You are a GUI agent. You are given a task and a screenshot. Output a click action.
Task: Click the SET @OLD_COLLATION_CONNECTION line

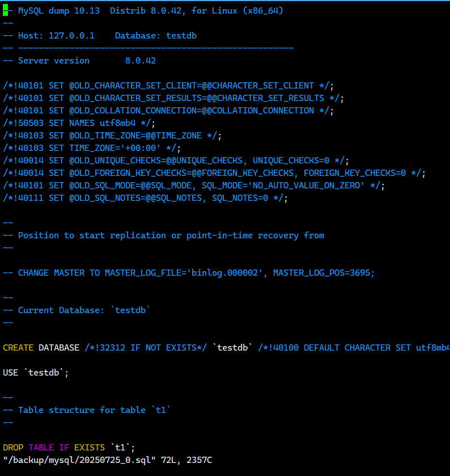[x=168, y=111]
